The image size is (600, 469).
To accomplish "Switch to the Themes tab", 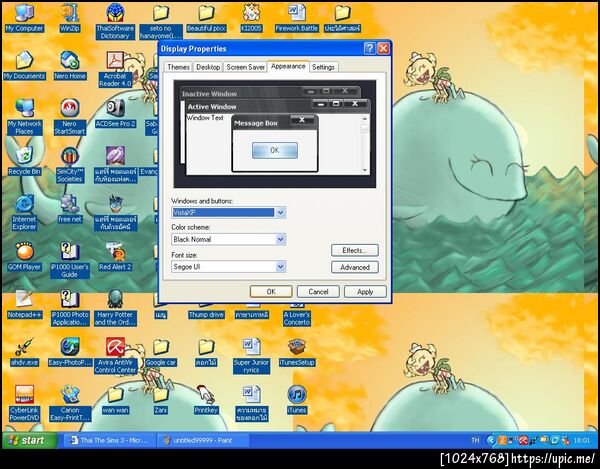I will (x=178, y=67).
